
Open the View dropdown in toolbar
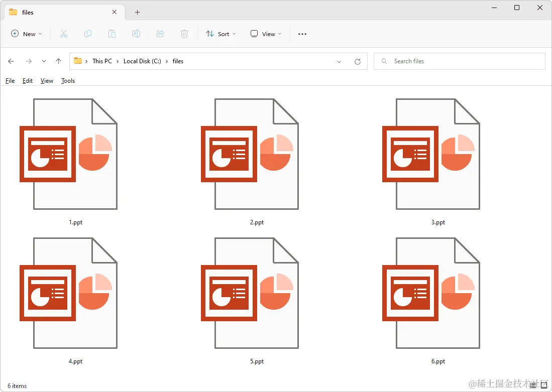tap(266, 34)
